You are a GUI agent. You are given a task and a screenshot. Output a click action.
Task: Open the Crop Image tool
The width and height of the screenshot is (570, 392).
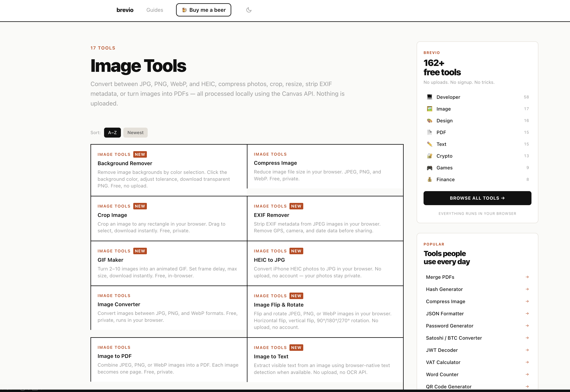pyautogui.click(x=169, y=218)
